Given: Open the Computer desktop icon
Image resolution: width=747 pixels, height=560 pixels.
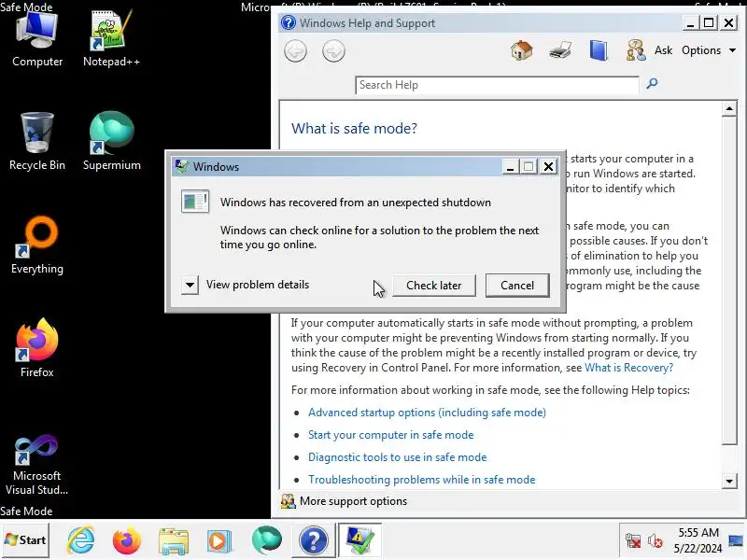Looking at the screenshot, I should click(x=37, y=39).
